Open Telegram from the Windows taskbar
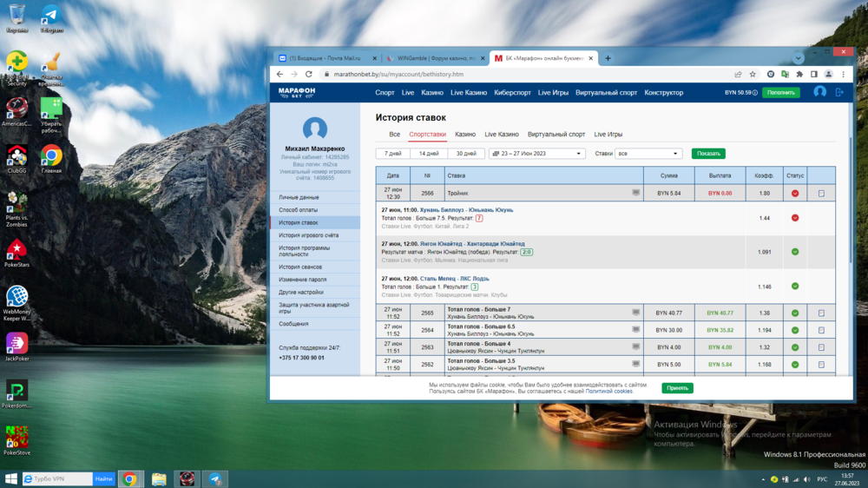The image size is (868, 488). coord(214,479)
